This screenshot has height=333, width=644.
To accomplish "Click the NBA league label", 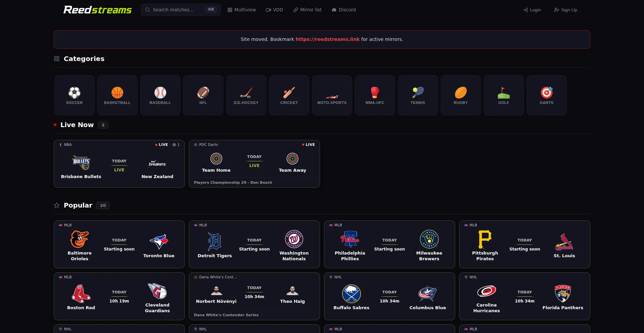I will (x=68, y=145).
